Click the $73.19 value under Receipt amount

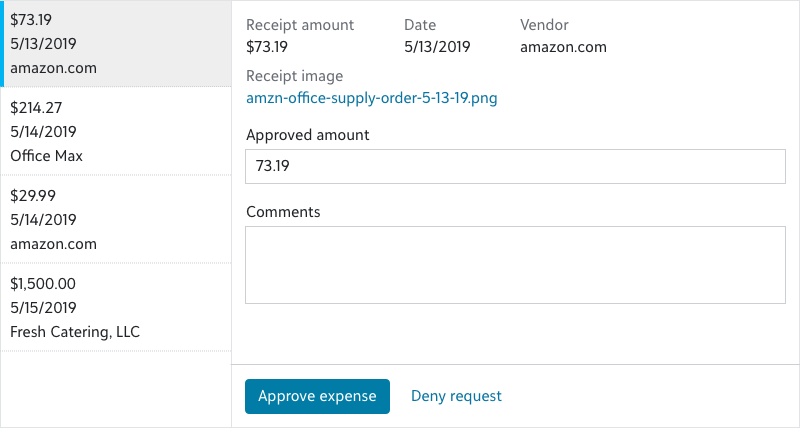coord(267,46)
